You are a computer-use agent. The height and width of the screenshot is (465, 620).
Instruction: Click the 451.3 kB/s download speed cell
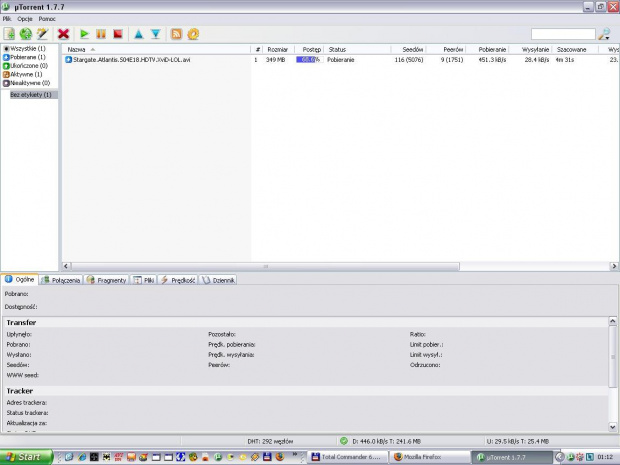click(x=492, y=60)
